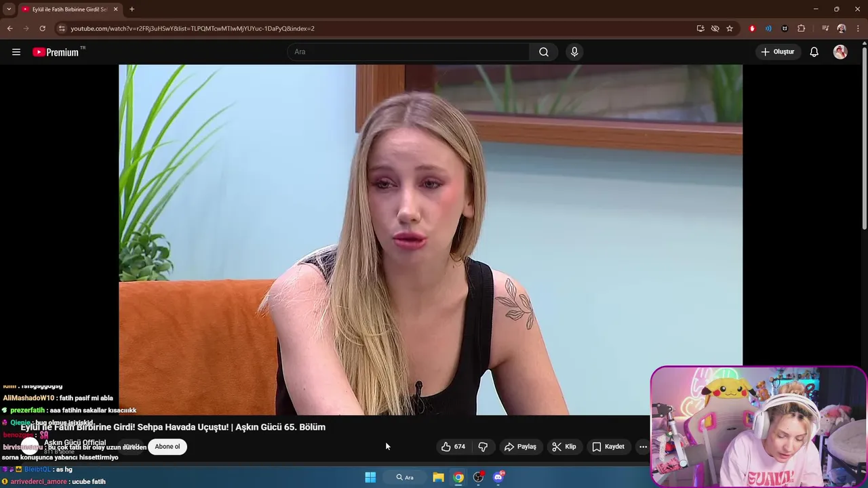Share the video via Paylaş button
This screenshot has width=868, height=488.
coord(520,447)
